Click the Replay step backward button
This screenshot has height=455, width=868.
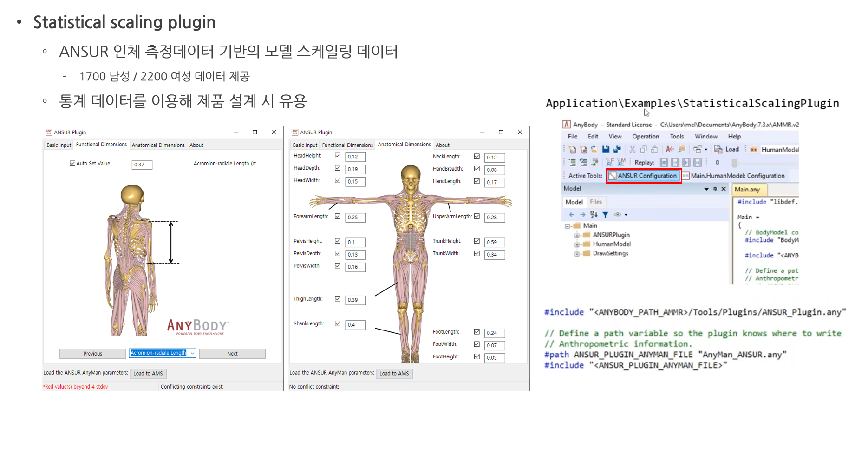tap(675, 163)
